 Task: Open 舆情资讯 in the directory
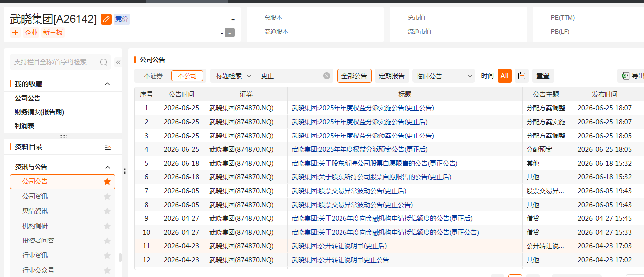pos(35,211)
